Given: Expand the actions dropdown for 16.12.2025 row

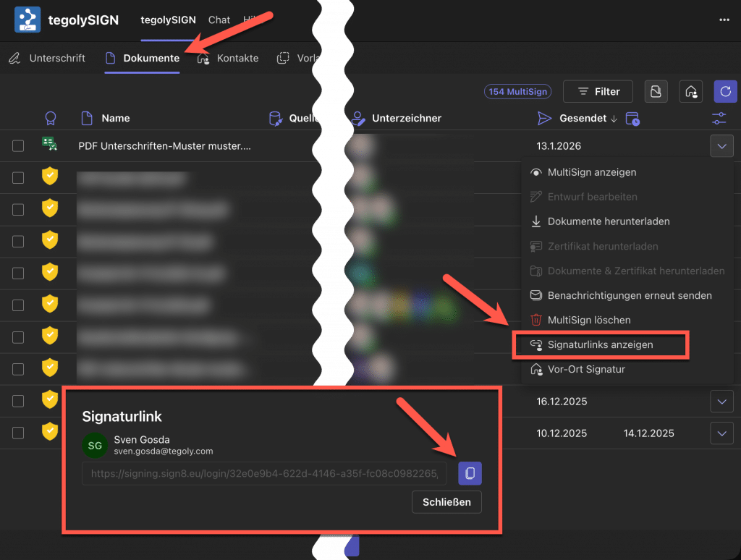Looking at the screenshot, I should pyautogui.click(x=721, y=402).
